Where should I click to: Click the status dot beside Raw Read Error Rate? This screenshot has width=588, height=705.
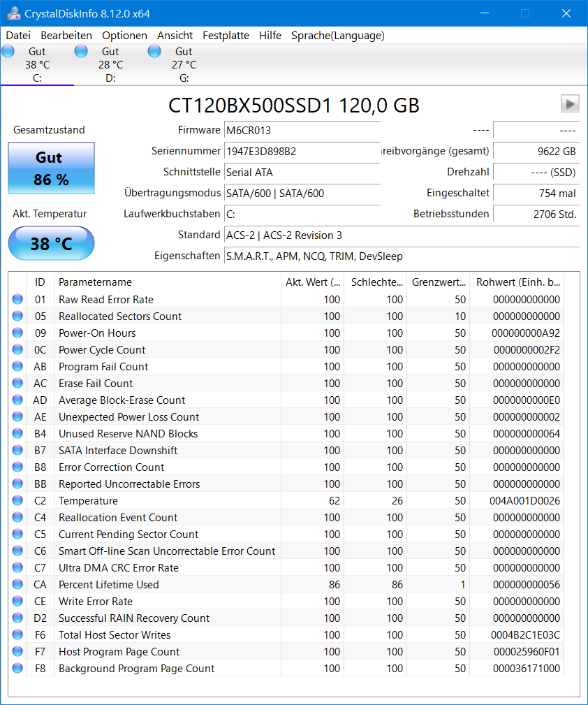(17, 299)
